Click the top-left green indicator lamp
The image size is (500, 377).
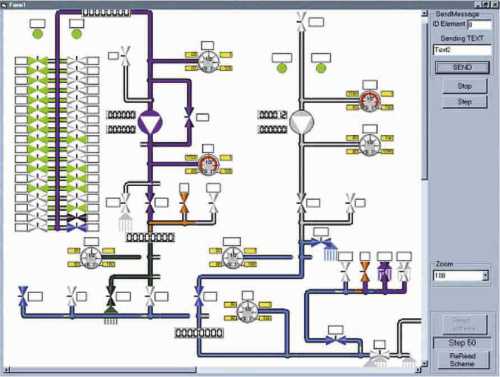coord(37,34)
